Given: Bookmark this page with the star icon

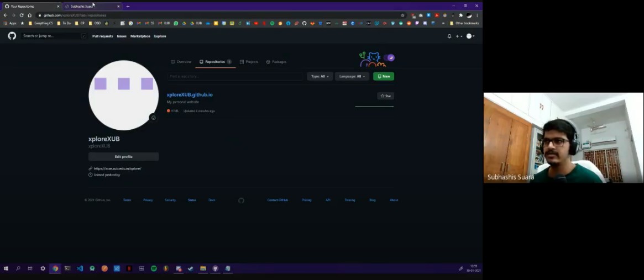Looking at the screenshot, I should tap(402, 15).
